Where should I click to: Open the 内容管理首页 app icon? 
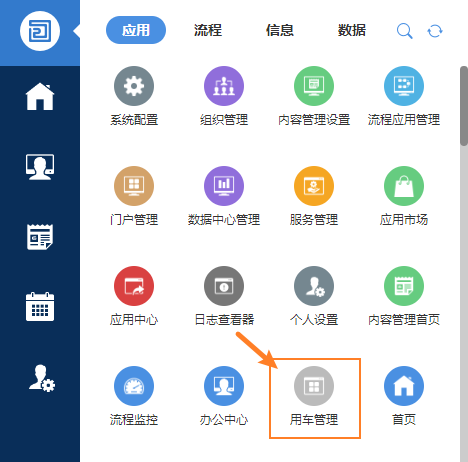coord(404,286)
